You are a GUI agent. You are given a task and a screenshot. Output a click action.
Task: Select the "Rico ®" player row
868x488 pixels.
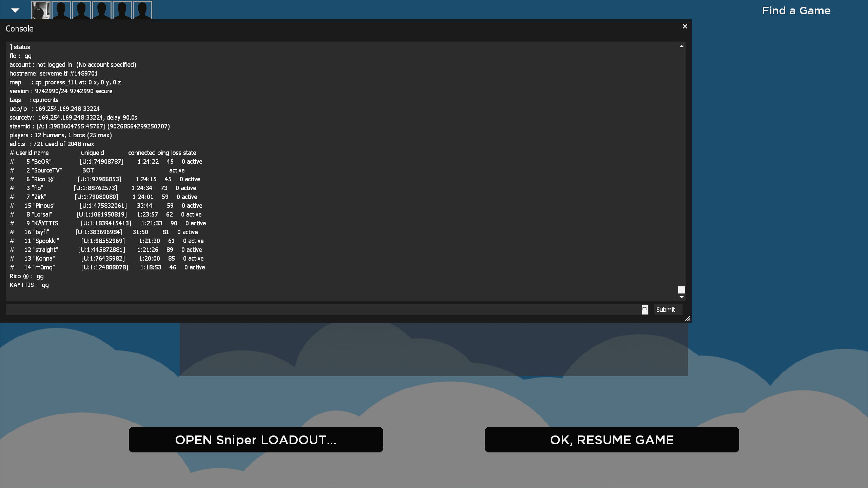[x=105, y=179]
